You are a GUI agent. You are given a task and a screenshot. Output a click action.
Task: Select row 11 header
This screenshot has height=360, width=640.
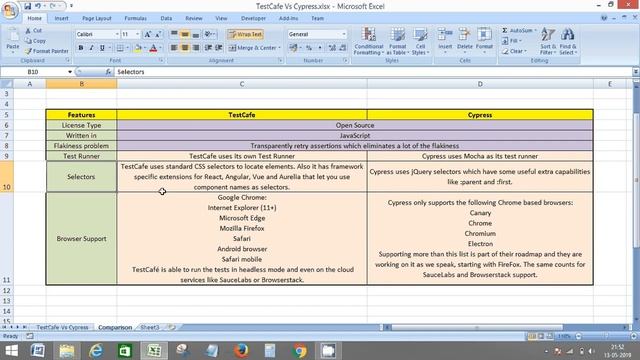click(x=6, y=239)
